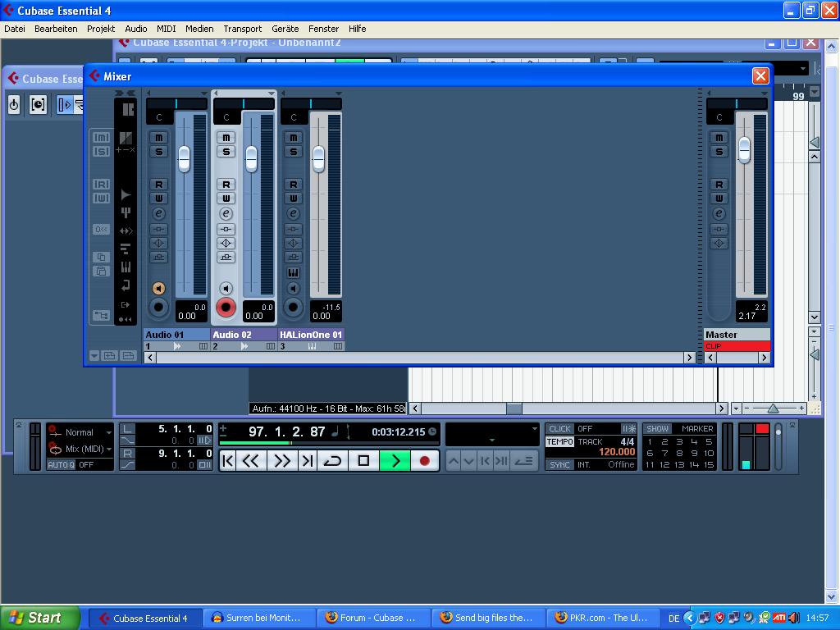Click global mute indicator in Mixer common panel
Screen dimensions: 840x630
click(x=101, y=138)
